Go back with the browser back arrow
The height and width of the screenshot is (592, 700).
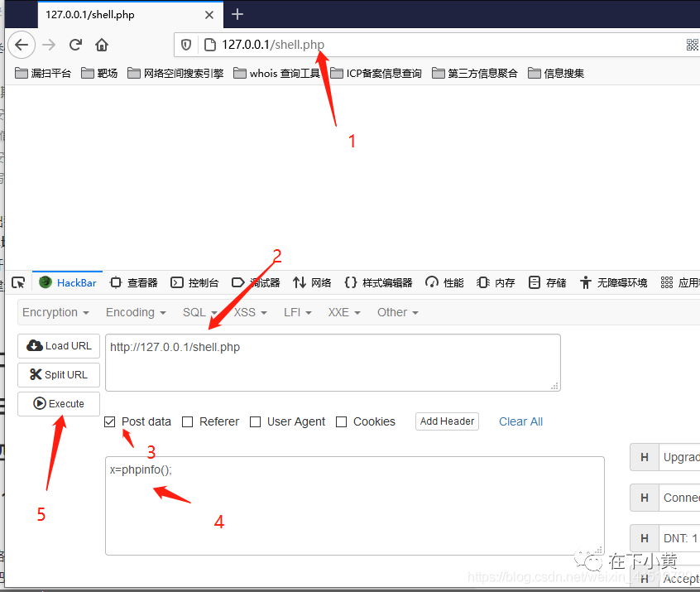coord(22,45)
